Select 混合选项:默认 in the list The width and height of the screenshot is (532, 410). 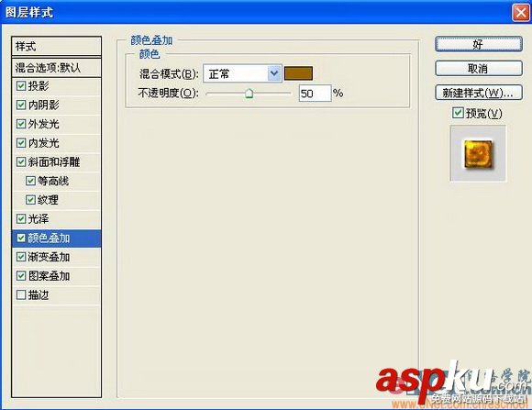pos(56,68)
